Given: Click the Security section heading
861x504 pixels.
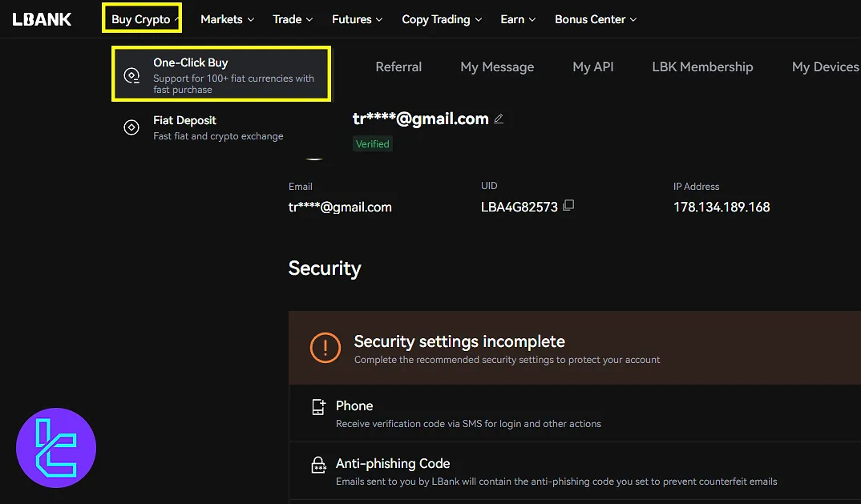Looking at the screenshot, I should [x=325, y=268].
